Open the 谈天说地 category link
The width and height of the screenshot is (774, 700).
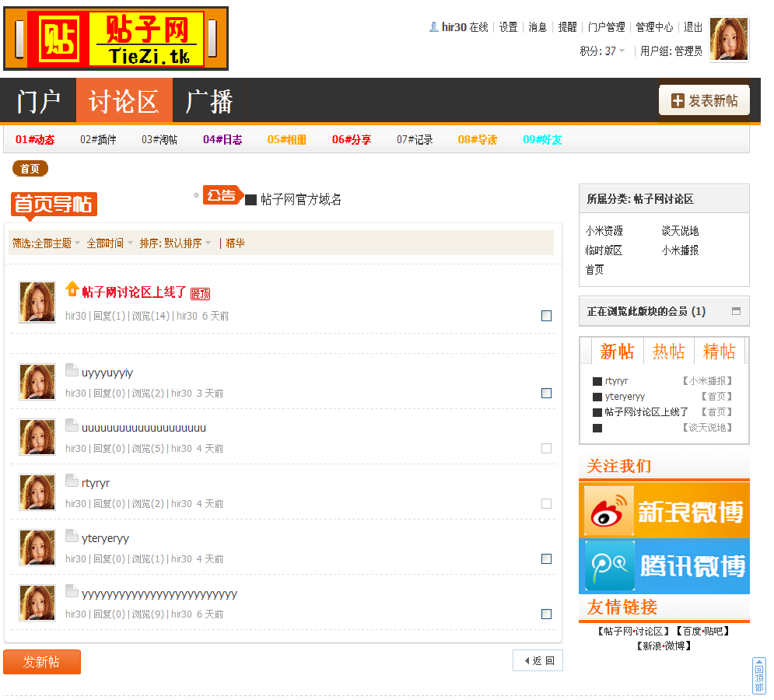click(680, 231)
